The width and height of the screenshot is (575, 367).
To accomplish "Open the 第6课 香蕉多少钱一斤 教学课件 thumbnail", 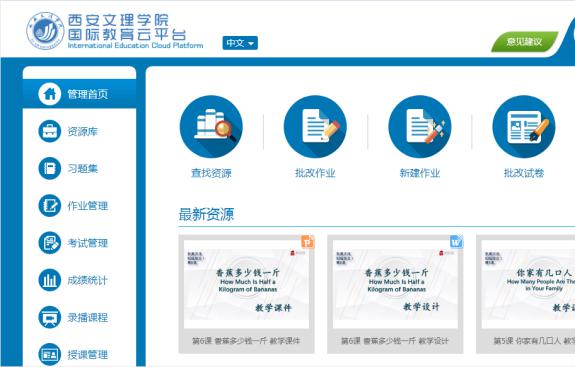I will tap(246, 284).
